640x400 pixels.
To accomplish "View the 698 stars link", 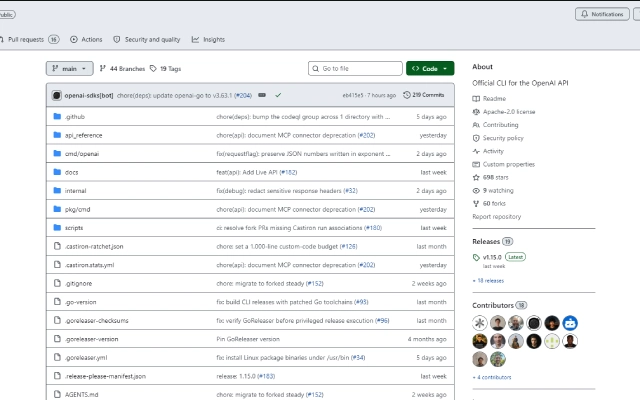I will coord(490,178).
